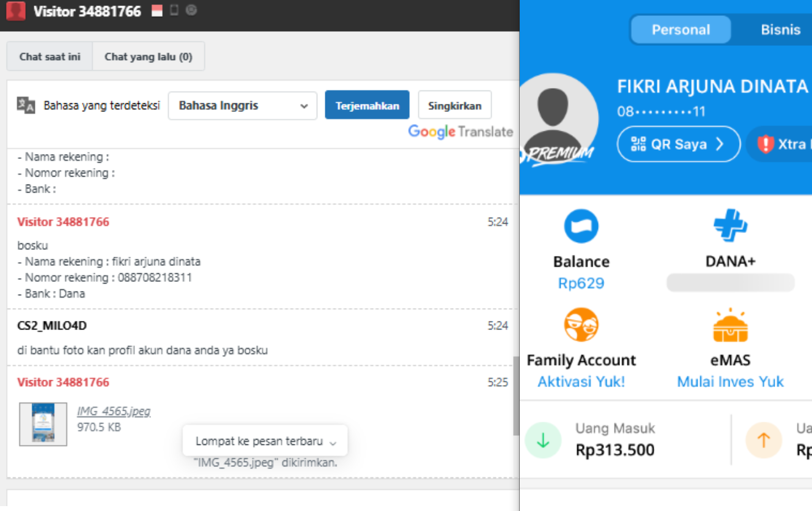Open the IMG_4565.jpeg image thumbnail
The image size is (812, 511).
tap(43, 424)
